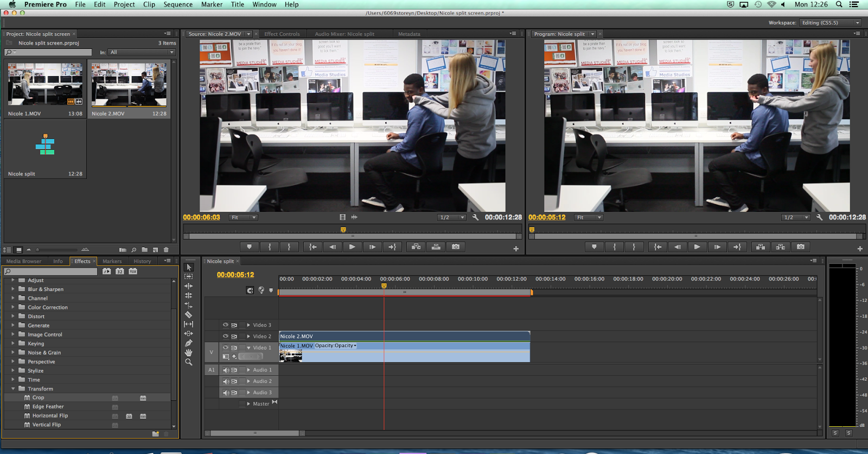Switch project panel to icon view
Viewport: 868px width, 454px height.
18,250
